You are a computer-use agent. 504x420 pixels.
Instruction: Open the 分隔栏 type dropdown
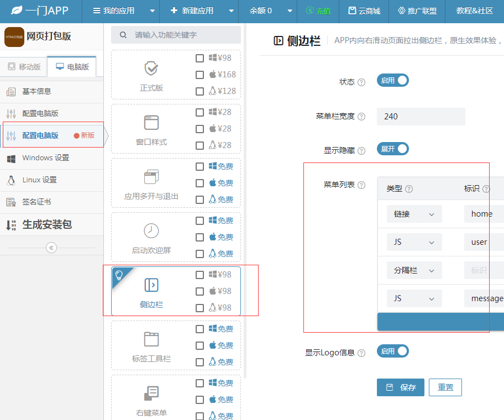point(414,270)
